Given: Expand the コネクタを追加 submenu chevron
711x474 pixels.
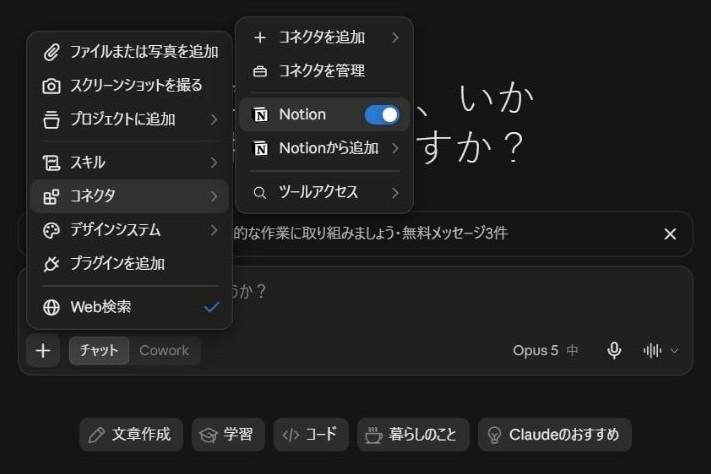Looking at the screenshot, I should coord(395,37).
